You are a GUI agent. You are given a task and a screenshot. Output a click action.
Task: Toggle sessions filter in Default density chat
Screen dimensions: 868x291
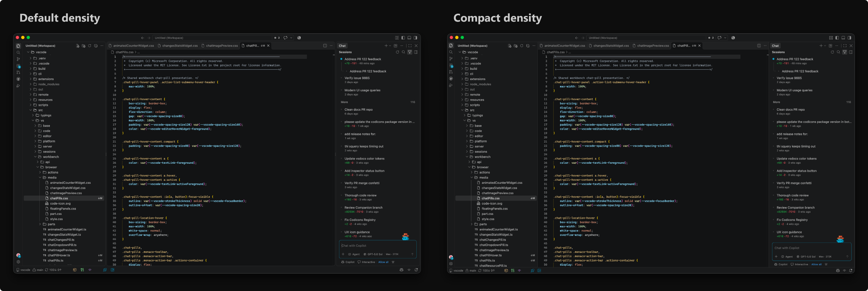click(x=410, y=52)
